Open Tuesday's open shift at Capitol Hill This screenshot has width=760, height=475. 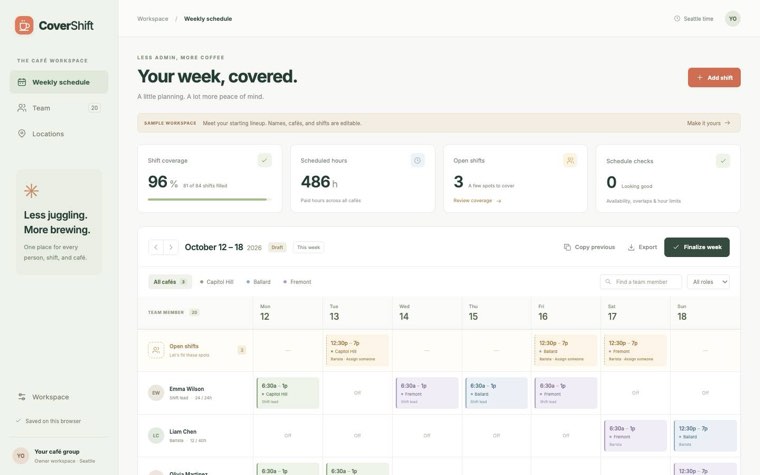[x=357, y=350]
